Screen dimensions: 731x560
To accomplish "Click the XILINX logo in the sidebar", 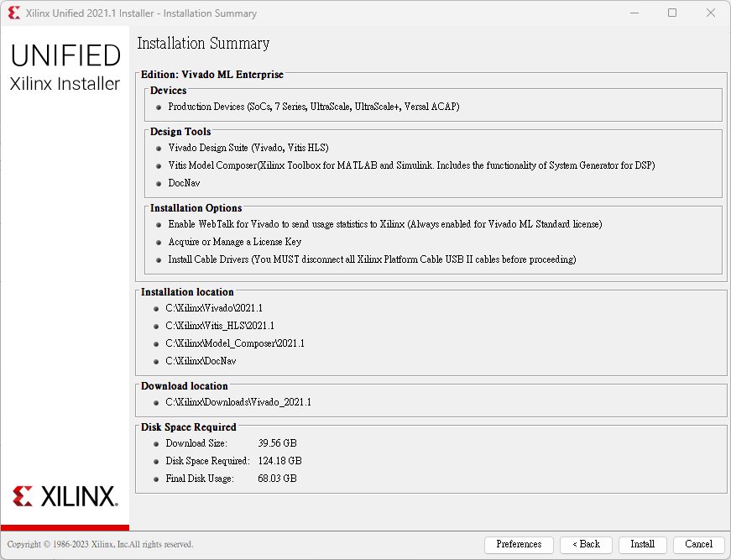I will [65, 496].
